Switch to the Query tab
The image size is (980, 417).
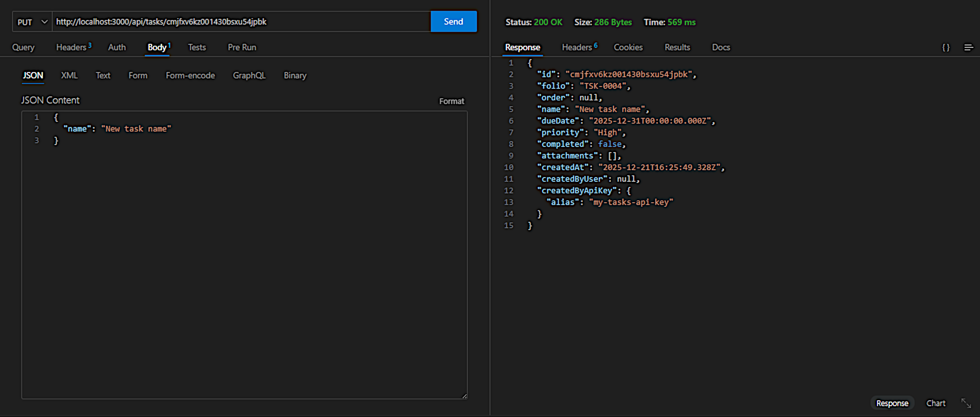23,47
